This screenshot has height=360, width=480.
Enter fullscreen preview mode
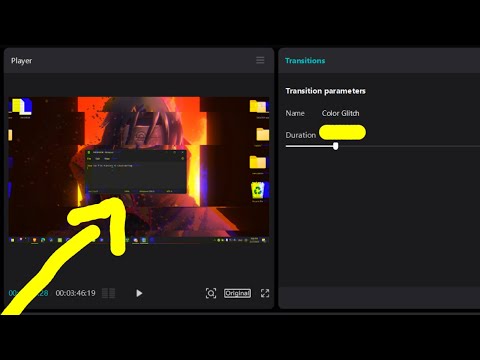[x=265, y=293]
